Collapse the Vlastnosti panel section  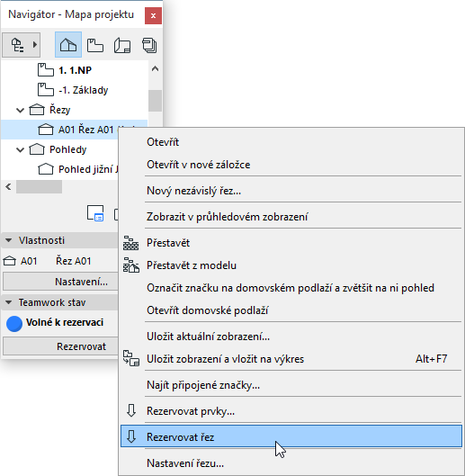point(8,240)
